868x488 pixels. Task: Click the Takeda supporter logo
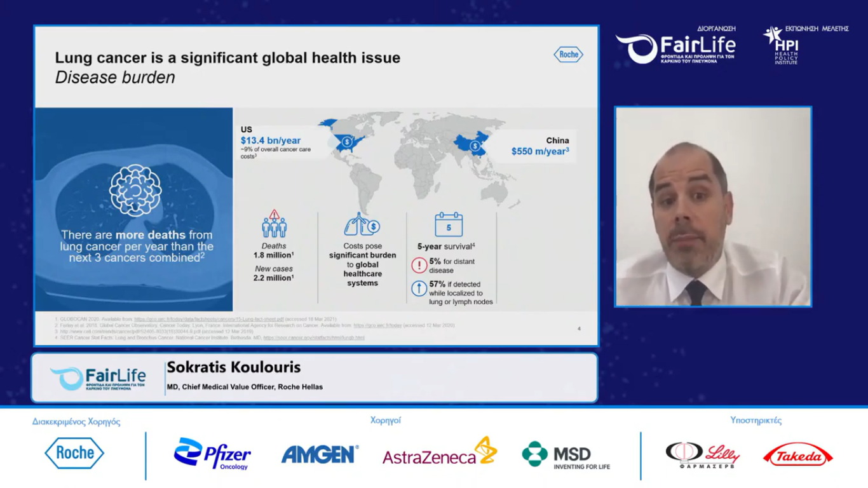[x=797, y=455]
